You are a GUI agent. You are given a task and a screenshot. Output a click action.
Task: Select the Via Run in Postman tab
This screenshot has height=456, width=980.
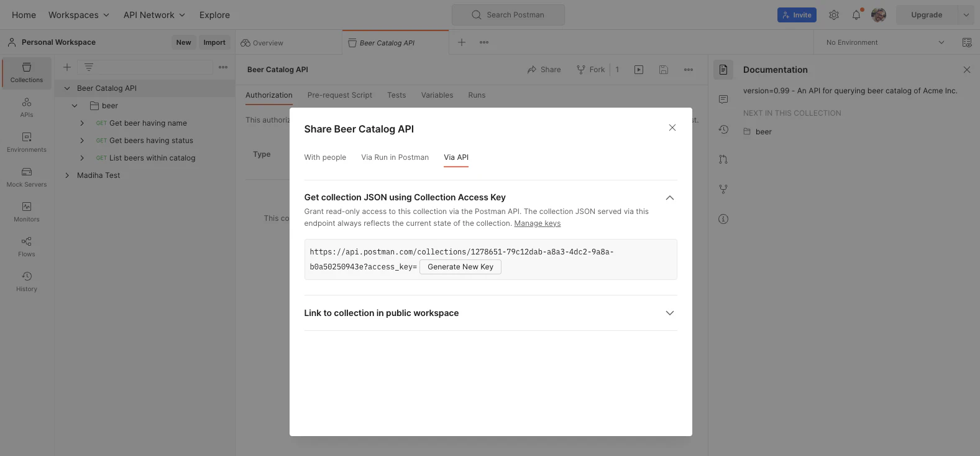pos(395,157)
